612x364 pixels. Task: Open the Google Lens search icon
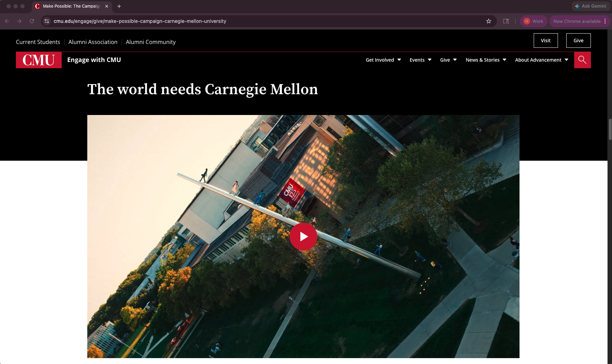[x=506, y=21]
